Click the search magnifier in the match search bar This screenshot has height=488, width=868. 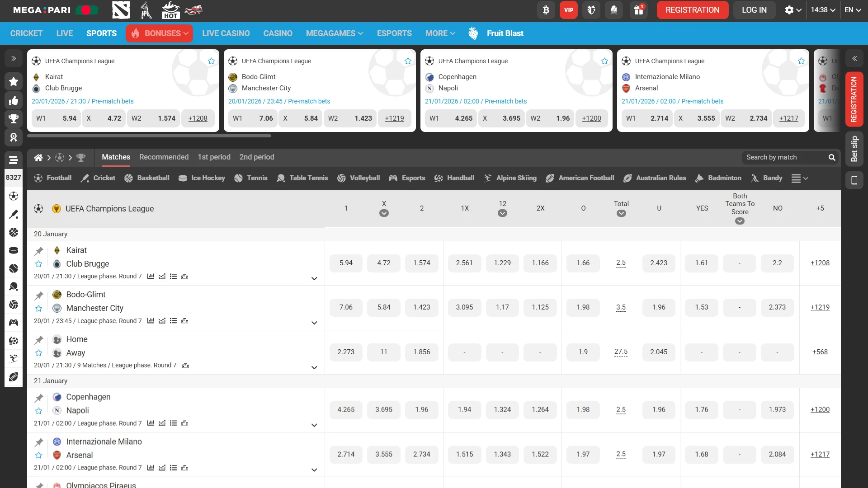[x=832, y=157]
